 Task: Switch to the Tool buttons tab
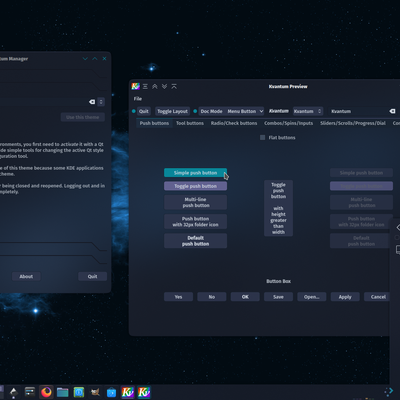pyautogui.click(x=190, y=123)
